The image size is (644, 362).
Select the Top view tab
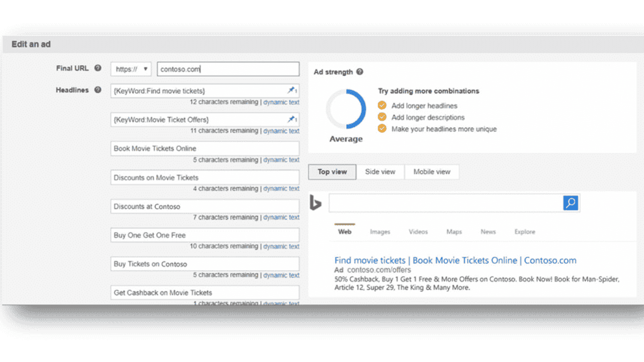pos(332,172)
